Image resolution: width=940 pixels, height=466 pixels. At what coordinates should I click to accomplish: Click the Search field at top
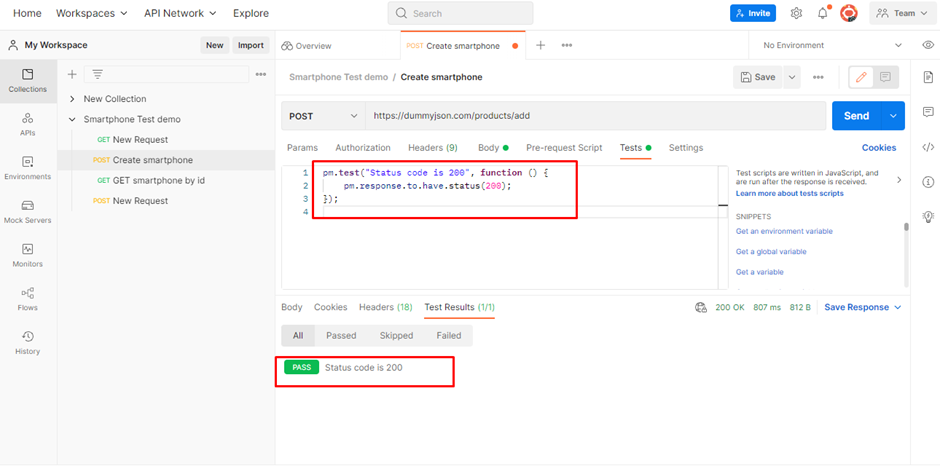(x=460, y=13)
